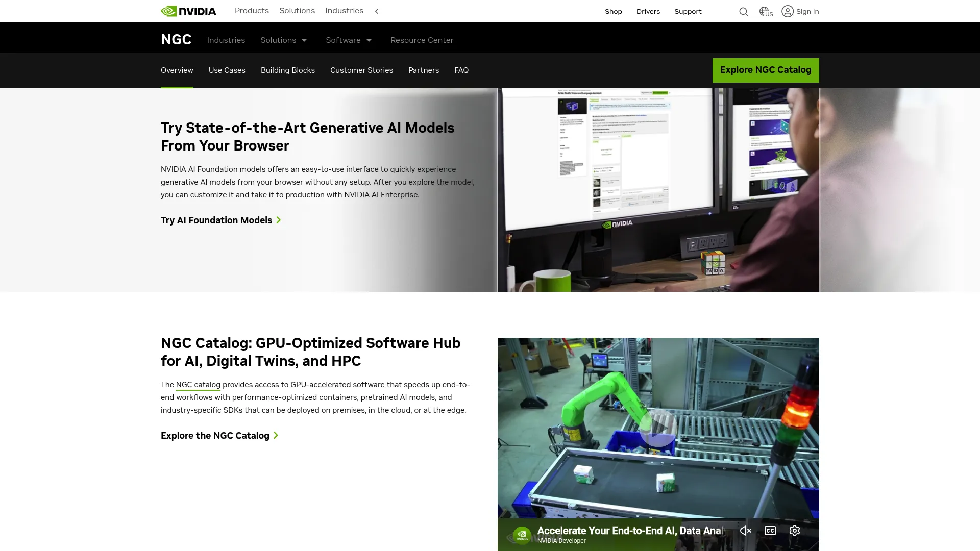Viewport: 980px width, 551px height.
Task: Open the Customer Stories tab
Action: (x=361, y=70)
